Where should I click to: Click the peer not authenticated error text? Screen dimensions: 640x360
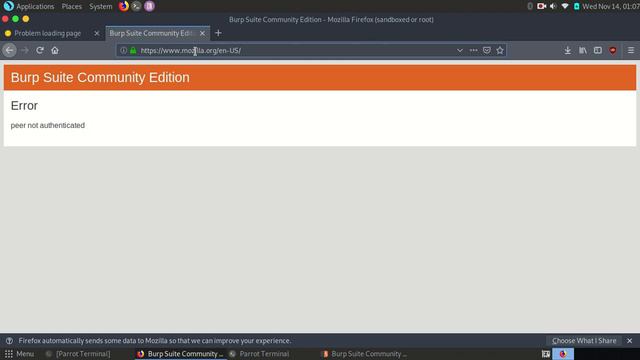[48, 125]
